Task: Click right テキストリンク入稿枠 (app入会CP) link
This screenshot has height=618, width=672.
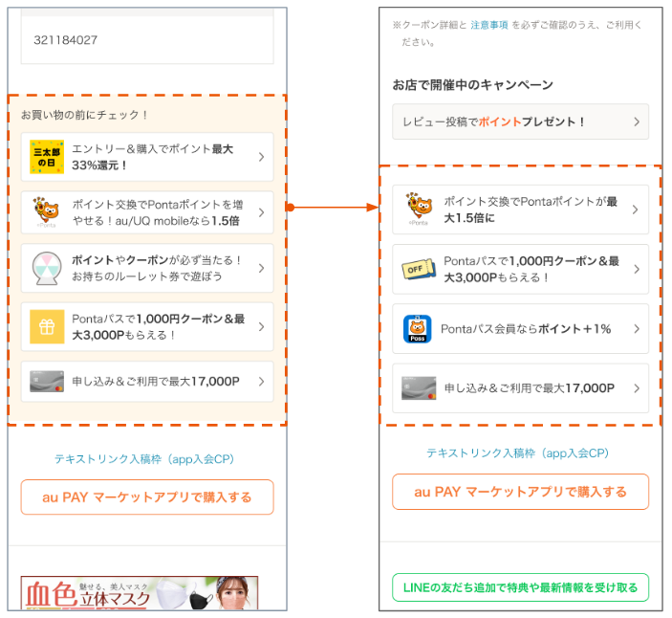Action: click(517, 453)
